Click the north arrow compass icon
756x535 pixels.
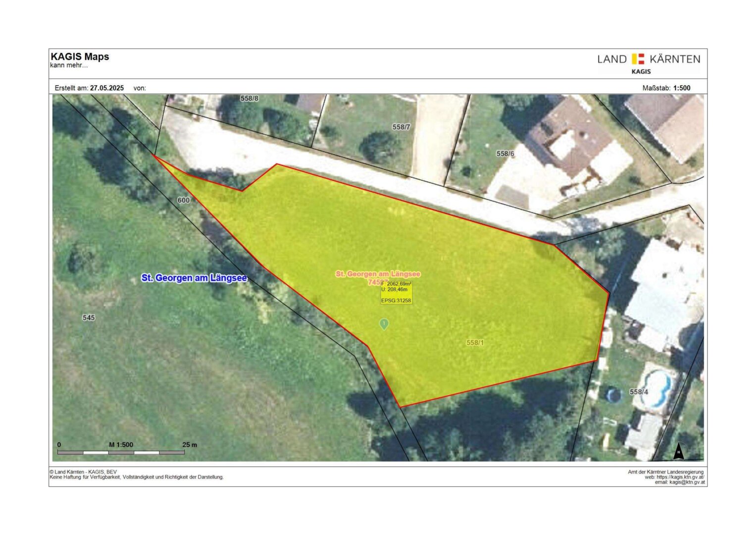click(679, 451)
